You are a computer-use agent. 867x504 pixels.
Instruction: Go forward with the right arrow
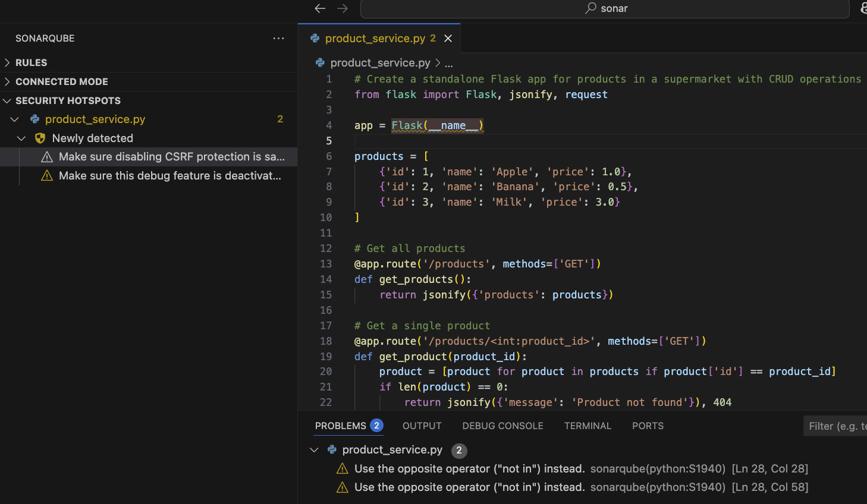coord(343,8)
